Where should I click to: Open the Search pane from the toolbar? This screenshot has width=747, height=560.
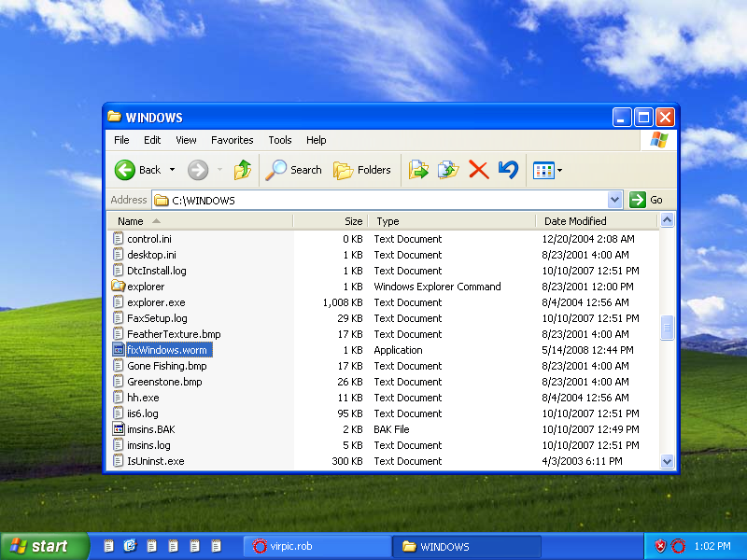point(293,170)
